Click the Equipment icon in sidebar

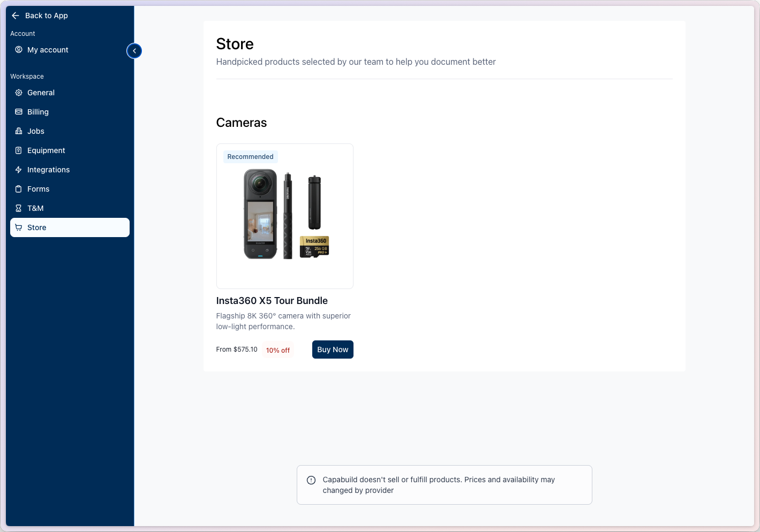pos(19,150)
